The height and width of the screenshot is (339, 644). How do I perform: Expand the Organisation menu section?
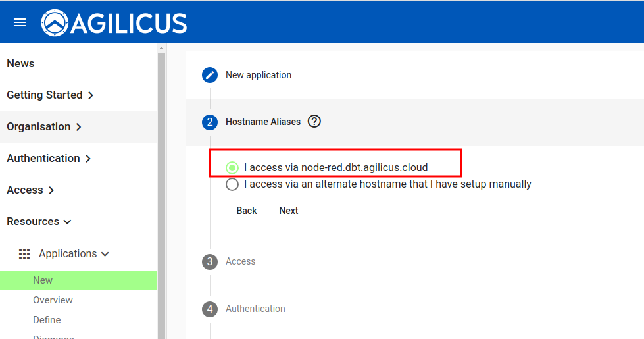pyautogui.click(x=44, y=126)
